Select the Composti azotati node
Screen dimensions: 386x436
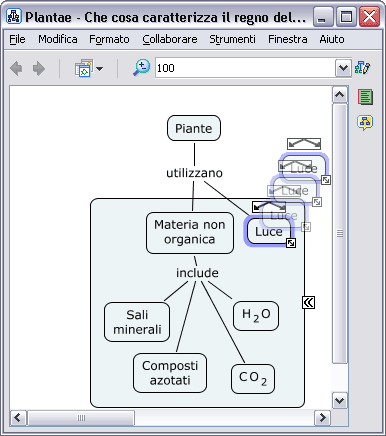[x=170, y=373]
